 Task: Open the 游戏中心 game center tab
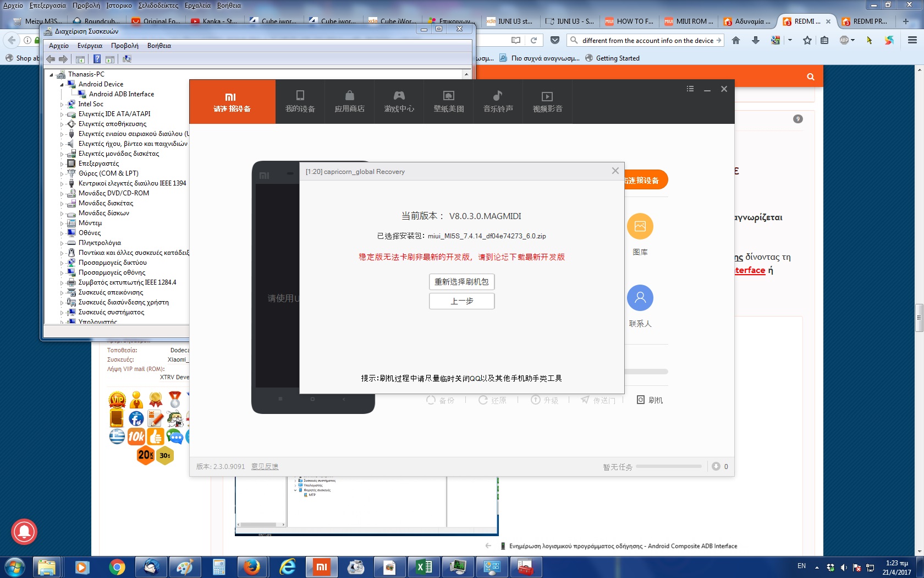pyautogui.click(x=399, y=102)
